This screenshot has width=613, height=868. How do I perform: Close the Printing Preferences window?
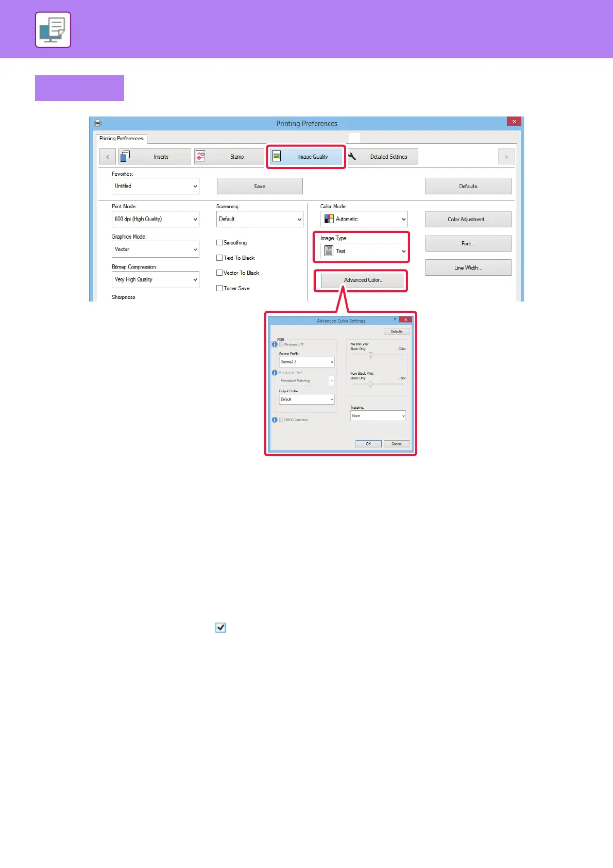[514, 122]
